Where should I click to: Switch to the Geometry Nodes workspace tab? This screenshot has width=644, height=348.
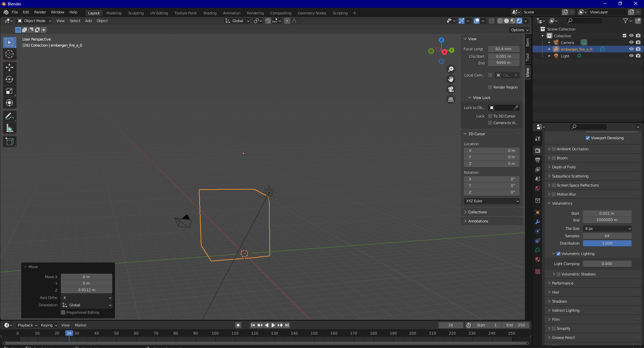pos(312,13)
